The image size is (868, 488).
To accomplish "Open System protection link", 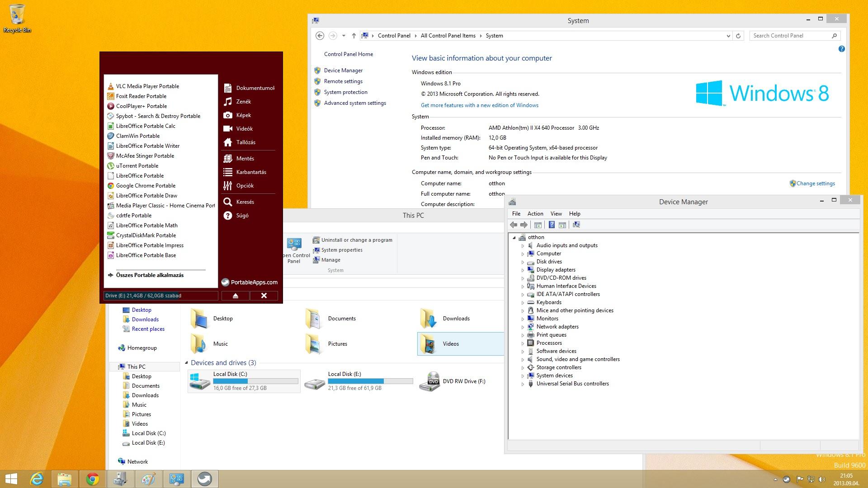I will point(345,92).
